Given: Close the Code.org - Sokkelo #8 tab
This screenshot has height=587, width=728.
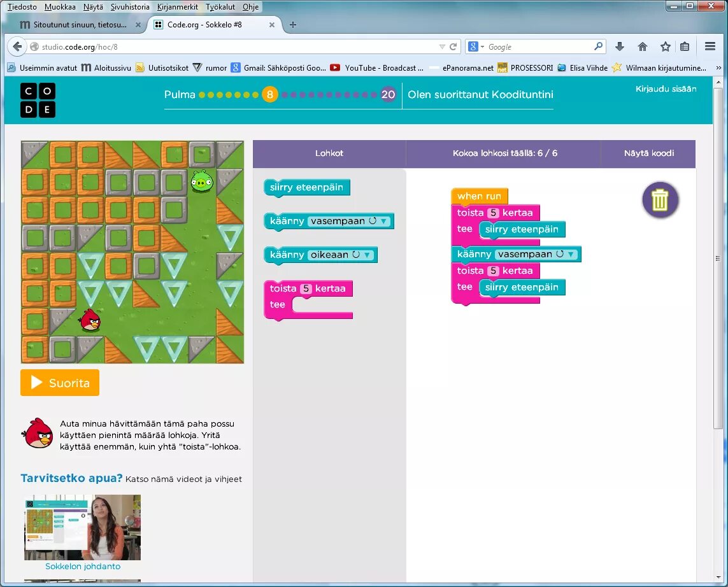Looking at the screenshot, I should [272, 25].
